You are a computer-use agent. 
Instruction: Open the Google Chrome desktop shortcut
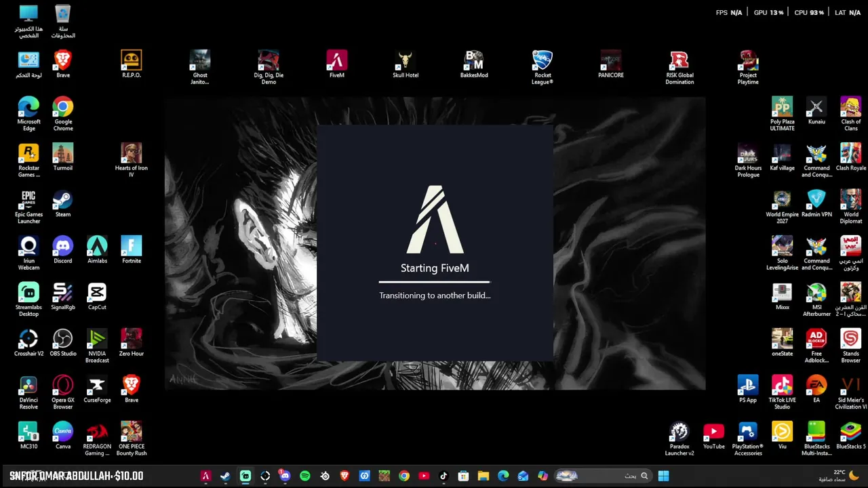63,114
